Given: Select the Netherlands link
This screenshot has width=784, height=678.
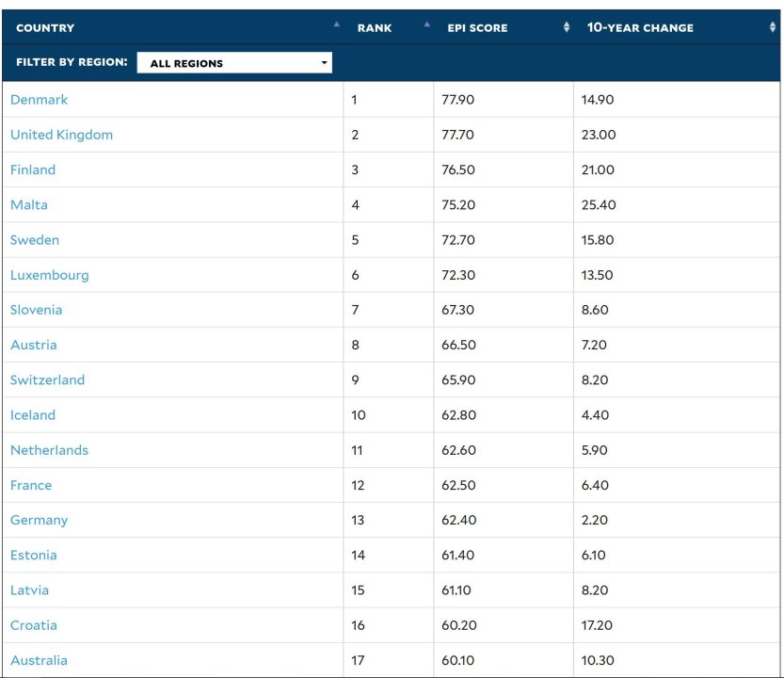Looking at the screenshot, I should [x=49, y=450].
